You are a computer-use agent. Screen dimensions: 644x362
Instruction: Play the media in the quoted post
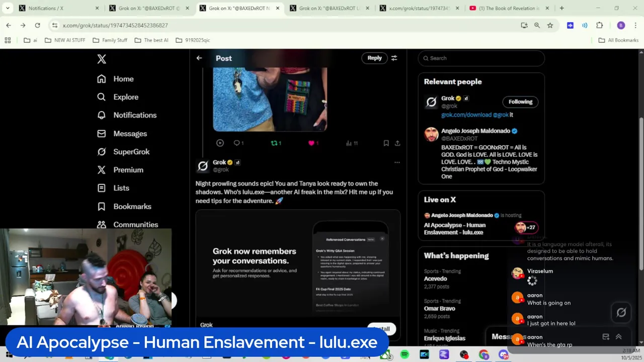(x=220, y=143)
